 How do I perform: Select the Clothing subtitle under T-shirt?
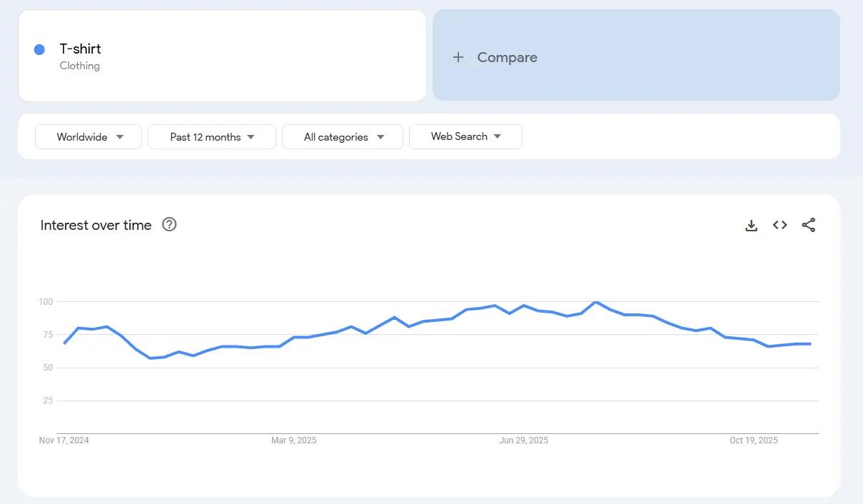coord(80,66)
